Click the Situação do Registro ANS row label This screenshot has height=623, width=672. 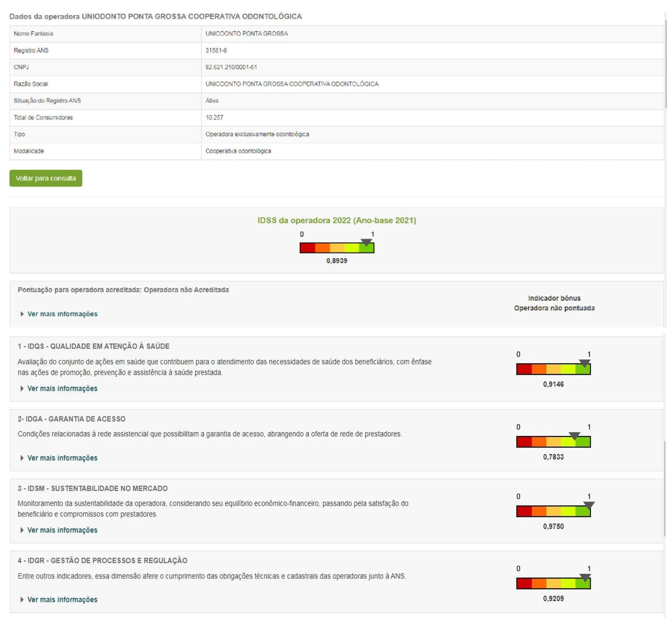pyautogui.click(x=47, y=101)
